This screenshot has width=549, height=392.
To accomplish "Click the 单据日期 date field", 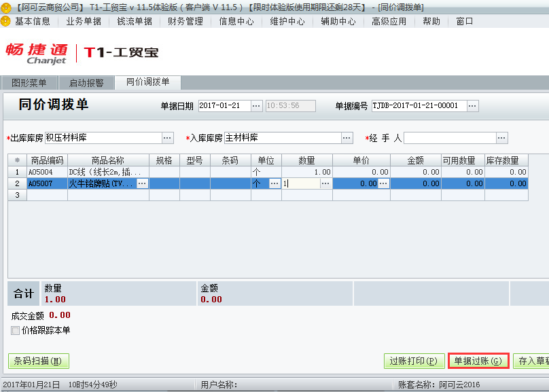I will coord(225,106).
